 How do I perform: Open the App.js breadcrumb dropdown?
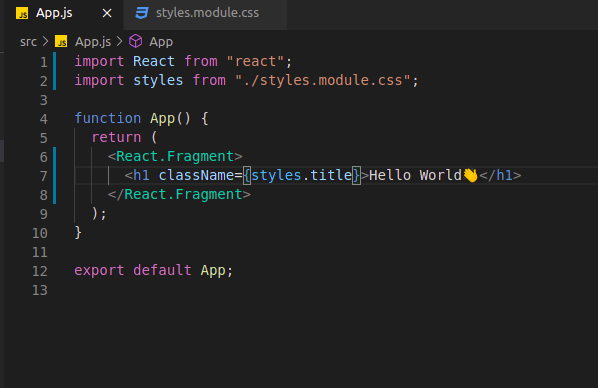(93, 42)
